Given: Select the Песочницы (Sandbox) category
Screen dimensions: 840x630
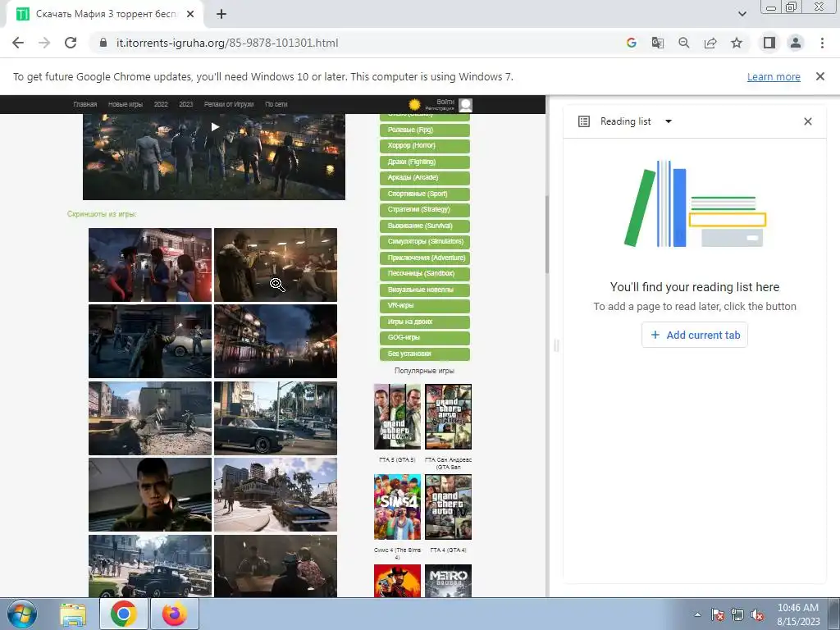Looking at the screenshot, I should pyautogui.click(x=425, y=274).
